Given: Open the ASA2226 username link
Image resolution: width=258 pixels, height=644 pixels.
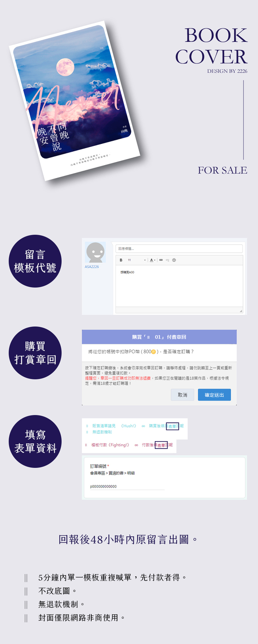Looking at the screenshot, I should click(x=92, y=267).
